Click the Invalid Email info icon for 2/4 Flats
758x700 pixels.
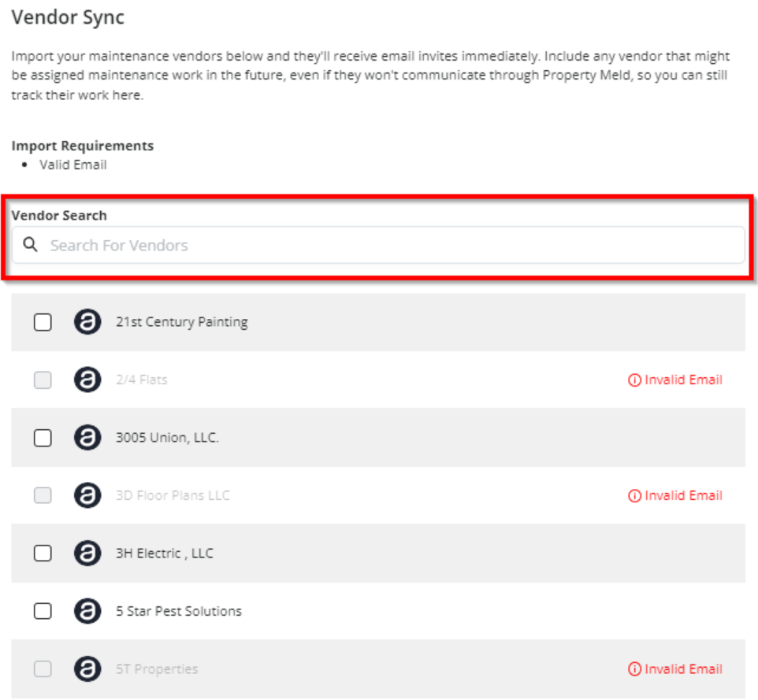[x=634, y=380]
